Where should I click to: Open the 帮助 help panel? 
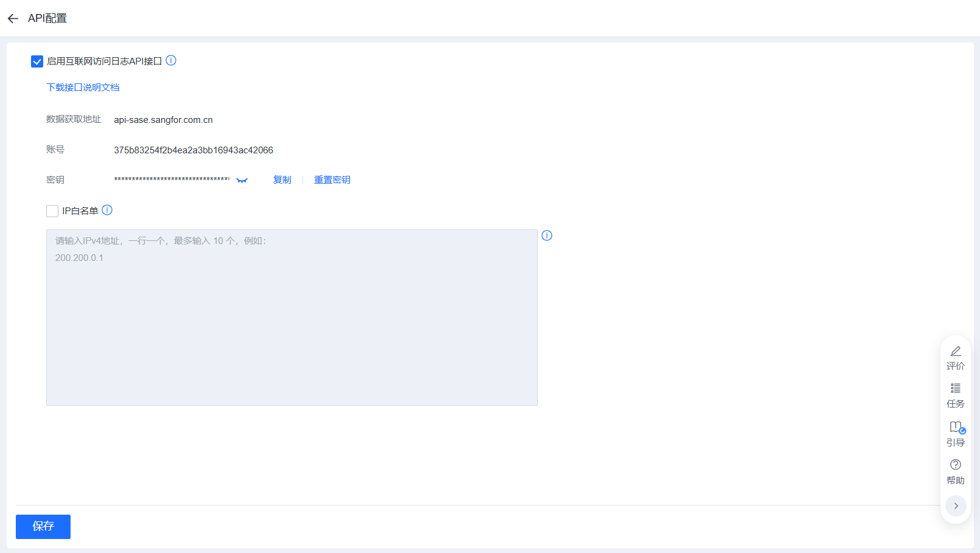955,471
